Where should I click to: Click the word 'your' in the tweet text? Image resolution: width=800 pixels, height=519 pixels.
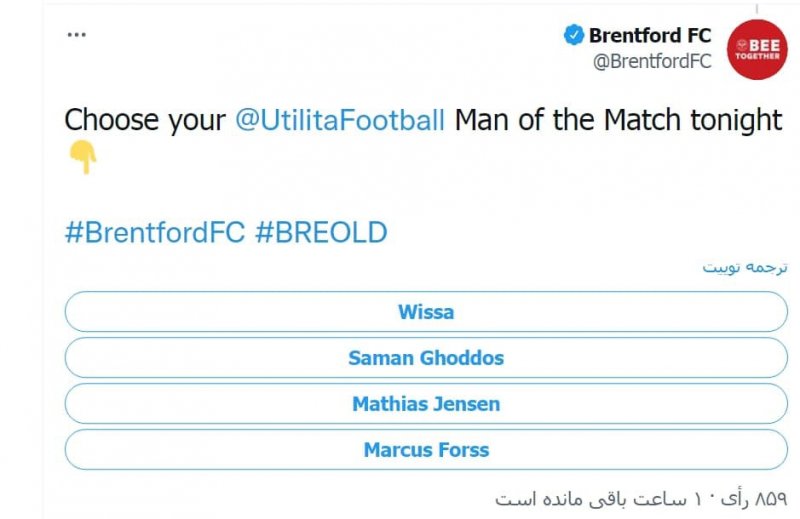196,121
